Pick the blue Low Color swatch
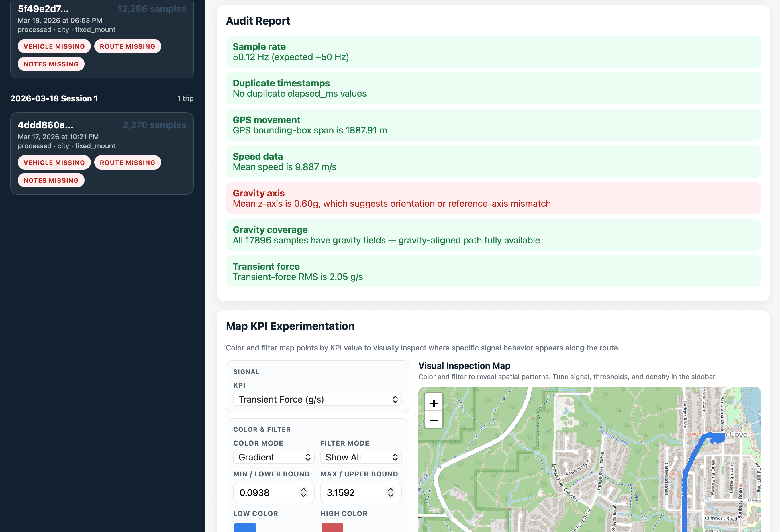This screenshot has width=780, height=532. click(x=245, y=528)
